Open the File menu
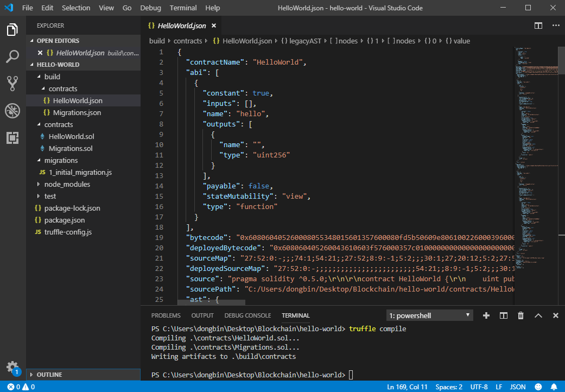Viewport: 565px width, 392px height. (27, 8)
